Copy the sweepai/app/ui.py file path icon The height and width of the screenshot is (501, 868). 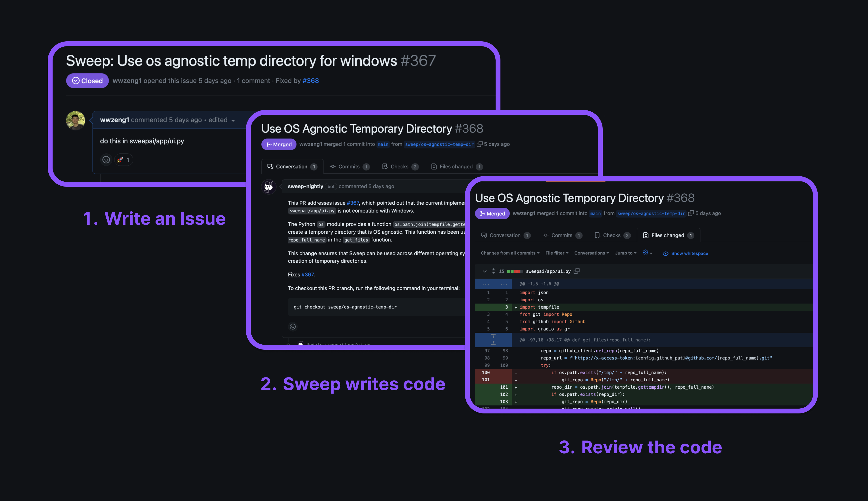(577, 271)
